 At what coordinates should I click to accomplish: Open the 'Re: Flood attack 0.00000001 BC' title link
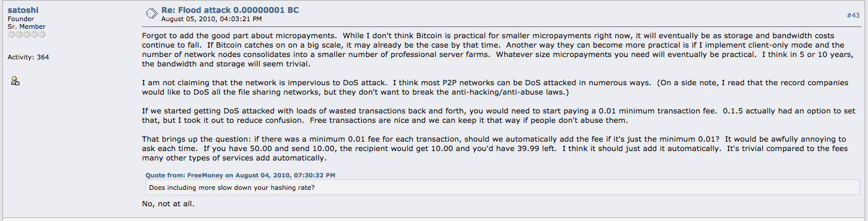[x=230, y=10]
